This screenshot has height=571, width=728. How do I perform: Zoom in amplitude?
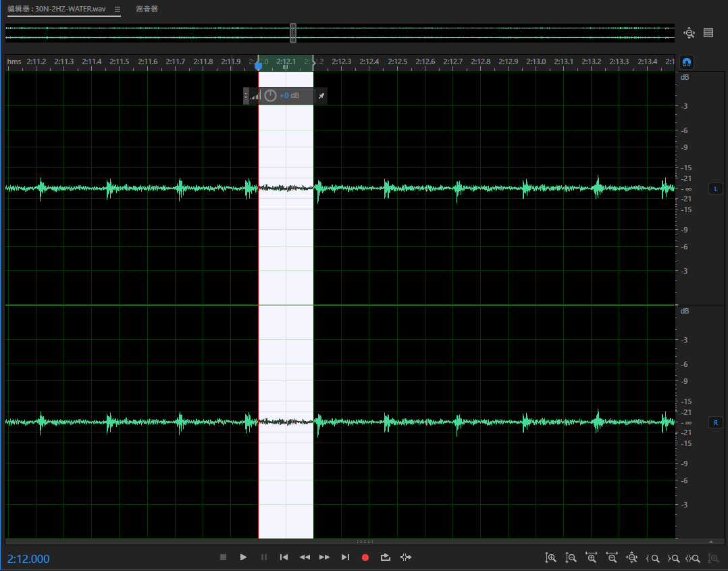pos(551,558)
